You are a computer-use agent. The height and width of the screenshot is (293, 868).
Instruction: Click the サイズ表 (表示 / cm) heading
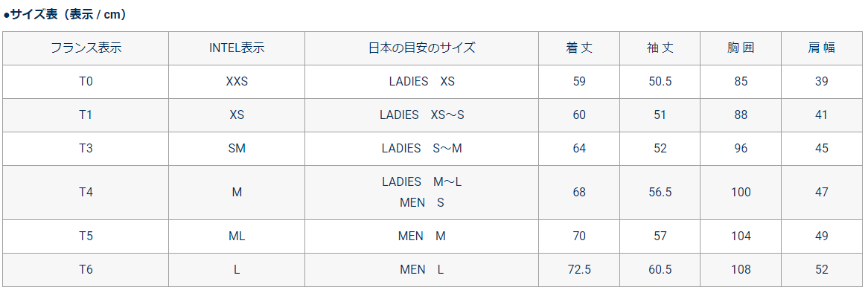[66, 15]
